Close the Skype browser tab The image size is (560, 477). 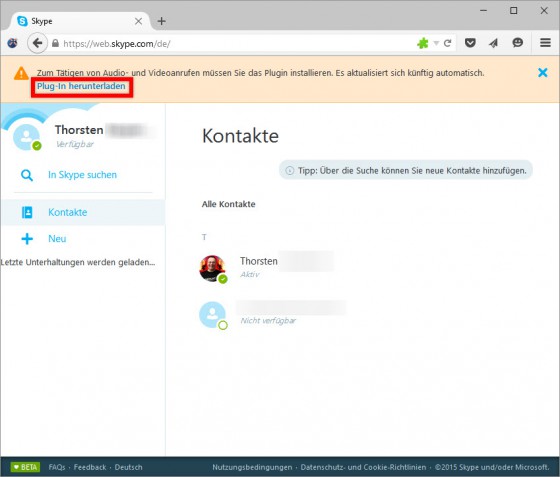coord(138,21)
